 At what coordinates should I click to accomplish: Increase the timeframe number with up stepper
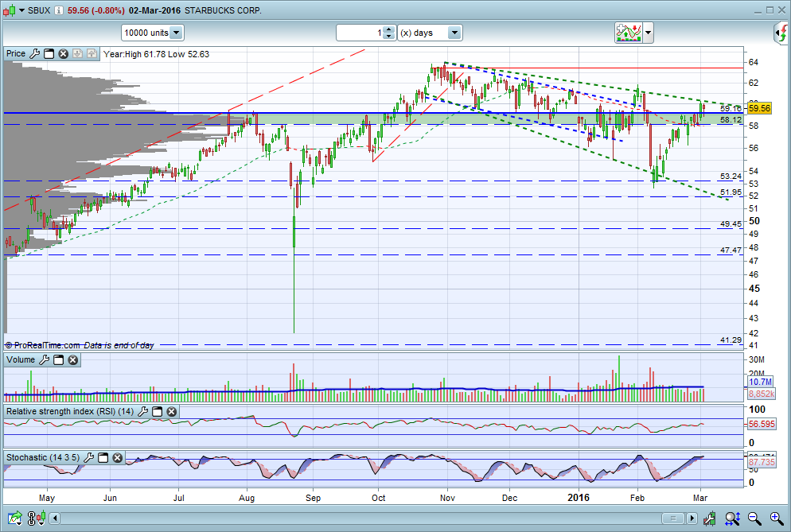tap(388, 29)
